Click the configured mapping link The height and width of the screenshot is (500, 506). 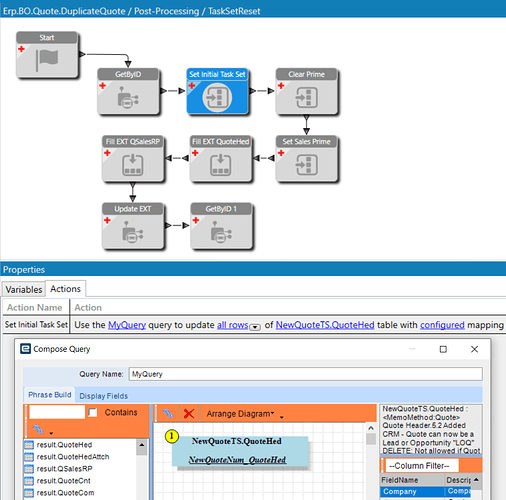tap(442, 325)
